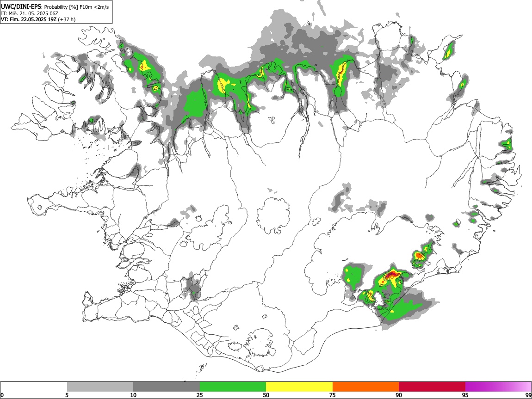This screenshot has width=532, height=399.
Task: Click the orange 75–90% legend swatch
Action: (x=366, y=387)
